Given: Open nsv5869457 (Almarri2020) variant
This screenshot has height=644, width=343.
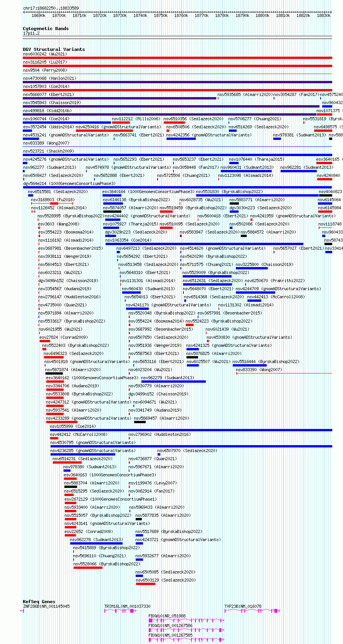Looking at the screenshot, I should 161,418.
